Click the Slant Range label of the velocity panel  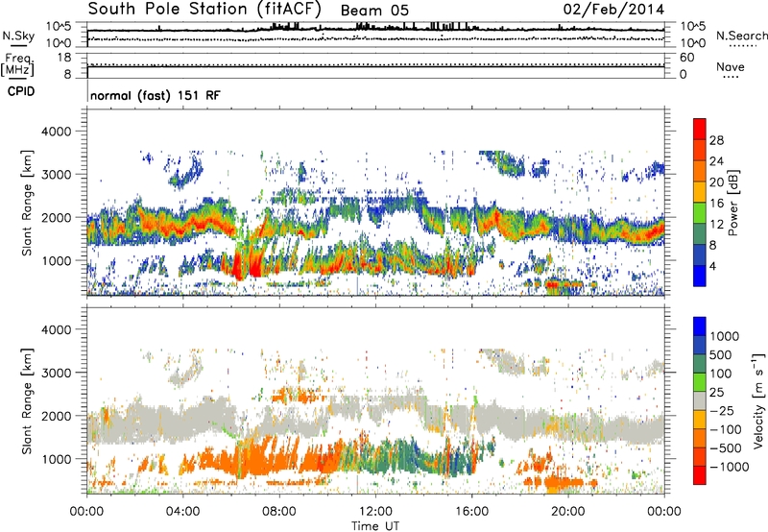27,401
